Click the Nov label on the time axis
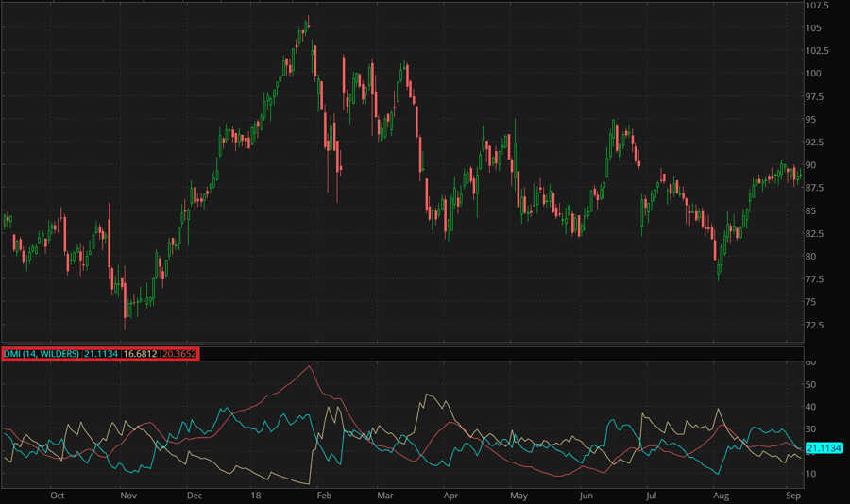850x504 pixels. coord(128,495)
